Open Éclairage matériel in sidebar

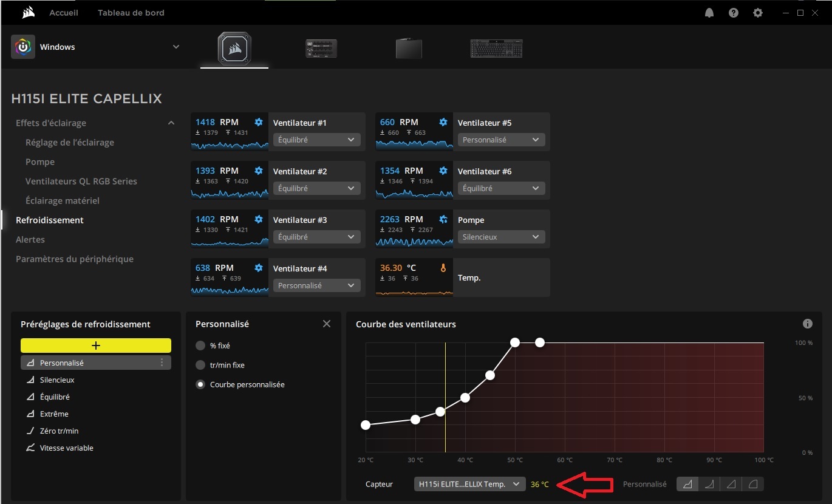click(x=63, y=200)
